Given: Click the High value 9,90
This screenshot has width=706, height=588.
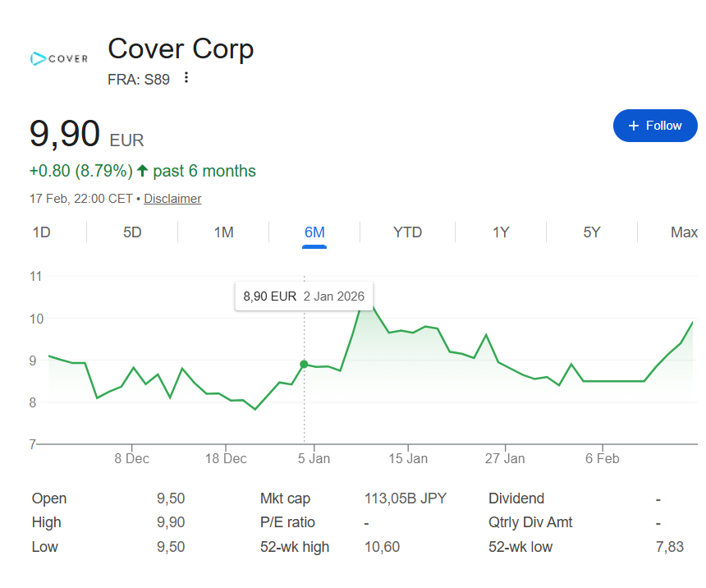Looking at the screenshot, I should click(171, 522).
